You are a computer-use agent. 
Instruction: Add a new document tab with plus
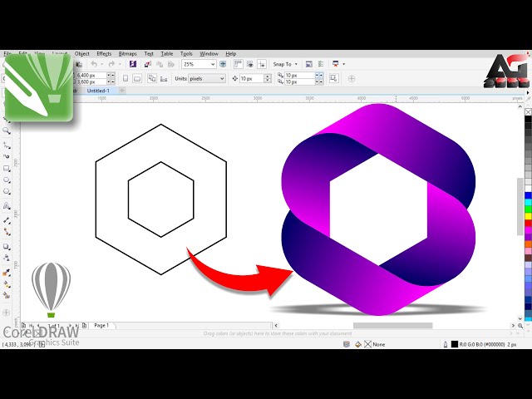click(x=122, y=91)
